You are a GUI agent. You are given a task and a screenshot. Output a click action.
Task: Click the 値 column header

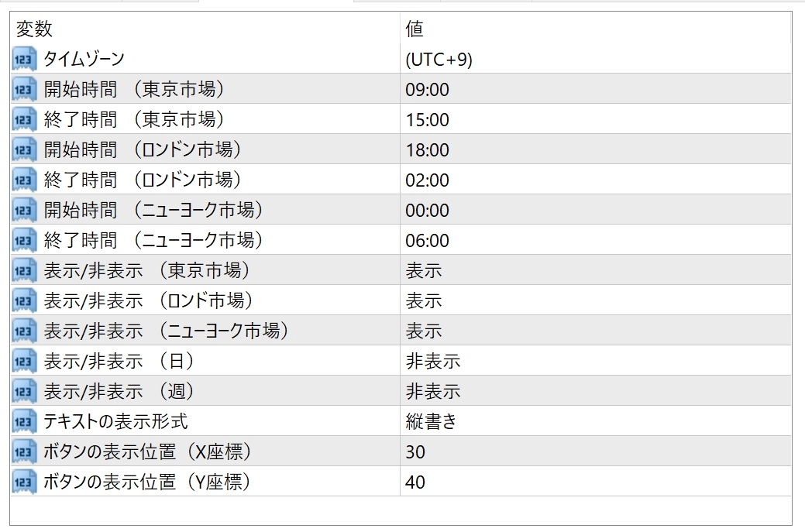(x=415, y=29)
